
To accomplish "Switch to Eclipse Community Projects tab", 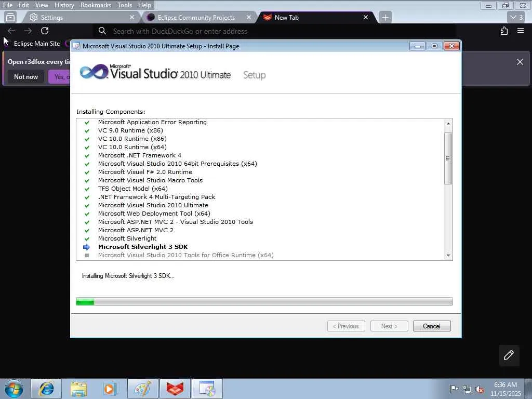I will pyautogui.click(x=200, y=17).
